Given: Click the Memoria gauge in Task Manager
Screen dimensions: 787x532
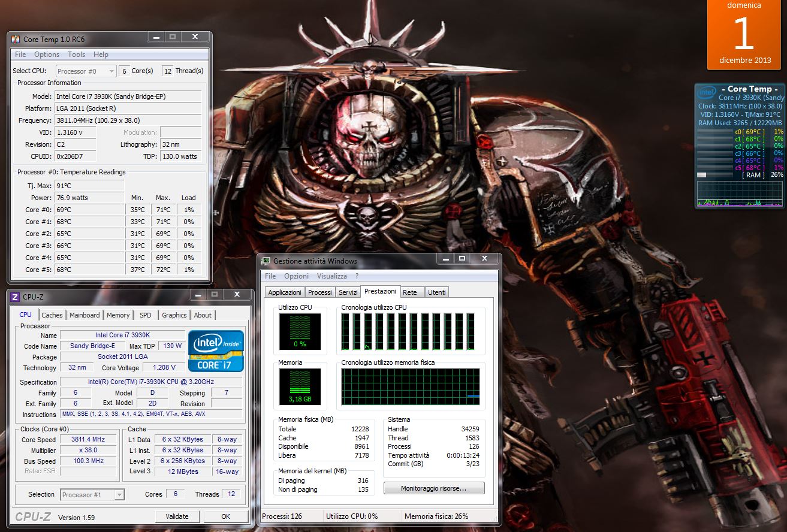Looking at the screenshot, I should [300, 386].
